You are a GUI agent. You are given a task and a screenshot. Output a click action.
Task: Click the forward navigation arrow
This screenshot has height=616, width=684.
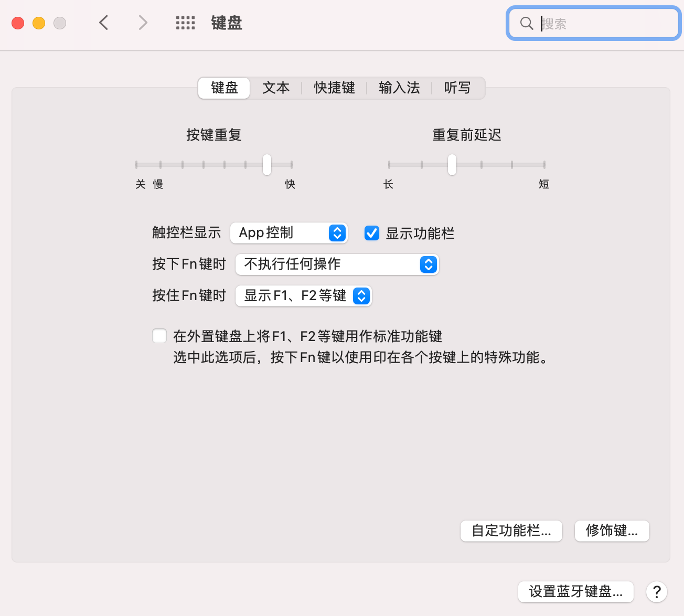pyautogui.click(x=143, y=23)
